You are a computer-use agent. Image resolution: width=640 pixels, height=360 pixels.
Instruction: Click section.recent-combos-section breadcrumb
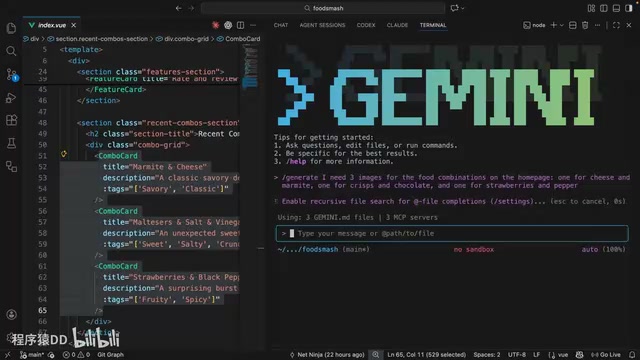pos(98,39)
